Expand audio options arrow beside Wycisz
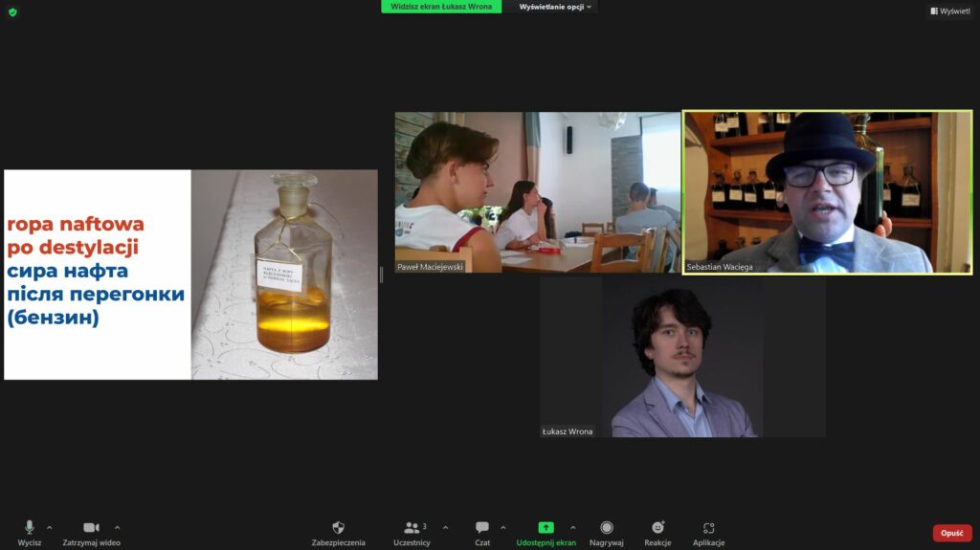Viewport: 980px width, 550px height. (x=50, y=527)
